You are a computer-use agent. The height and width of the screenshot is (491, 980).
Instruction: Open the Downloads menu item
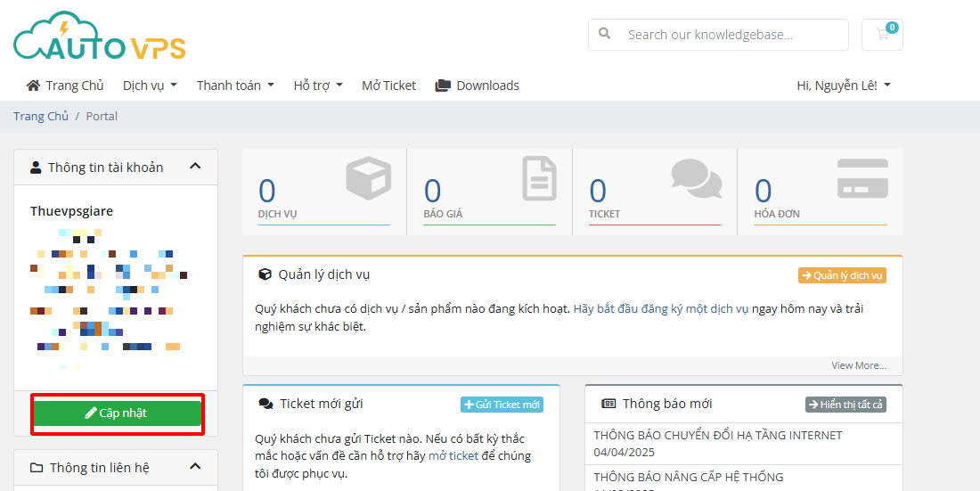[x=477, y=85]
